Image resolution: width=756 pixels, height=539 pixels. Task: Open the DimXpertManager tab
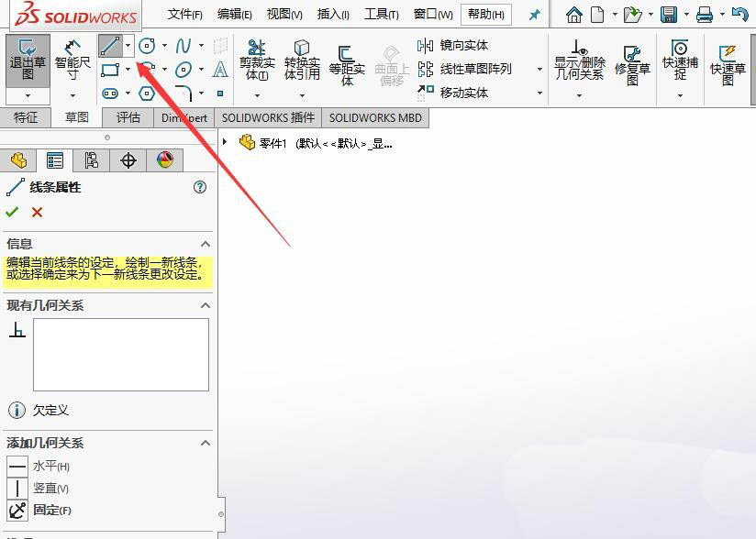click(x=128, y=160)
